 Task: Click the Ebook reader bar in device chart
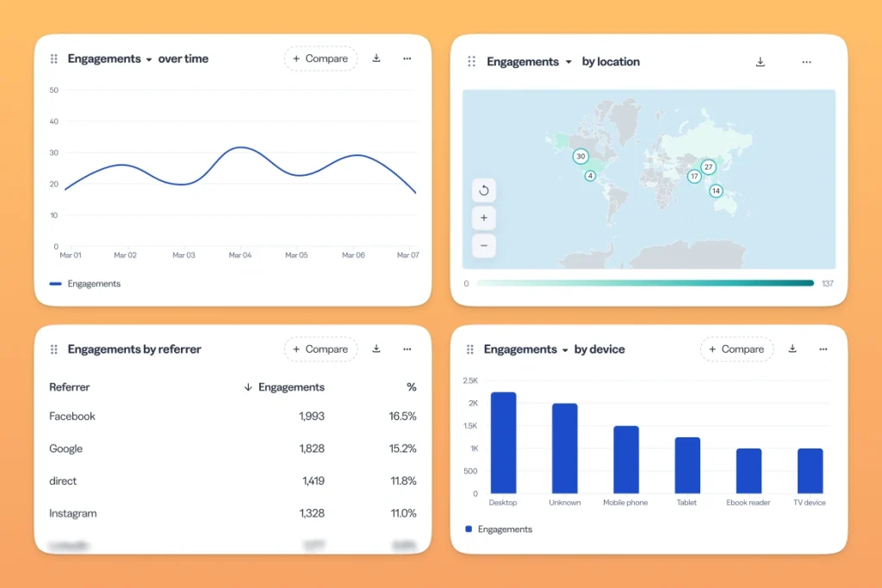click(748, 471)
